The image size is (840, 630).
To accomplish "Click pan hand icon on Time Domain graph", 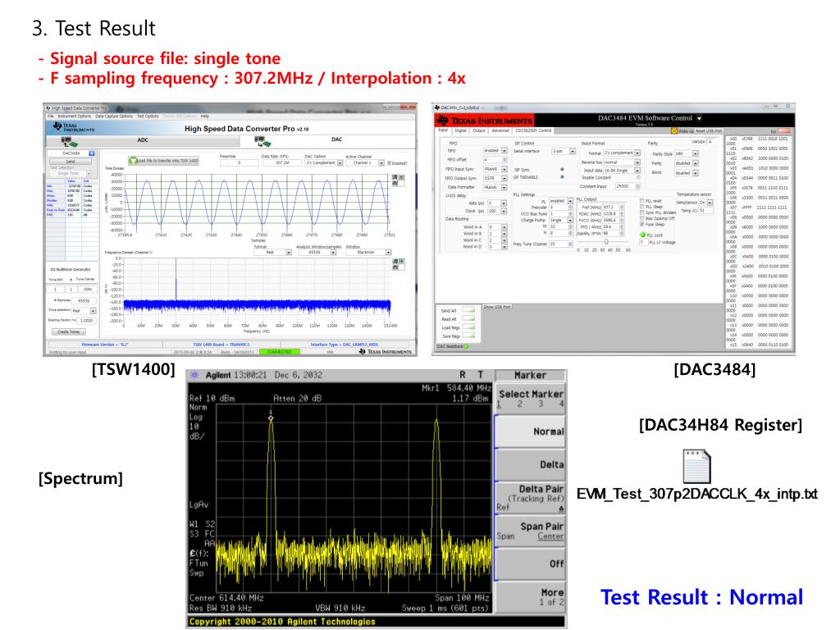I will [x=395, y=183].
